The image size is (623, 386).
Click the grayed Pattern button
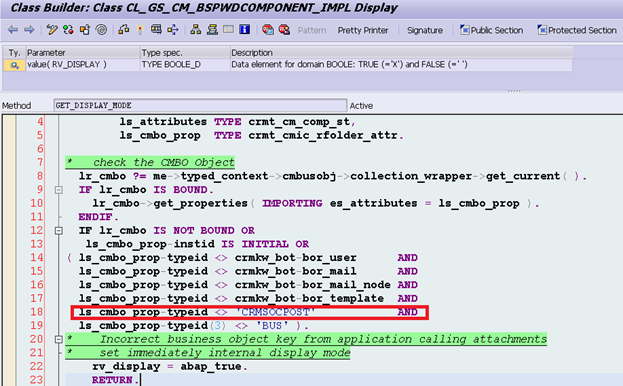pyautogui.click(x=312, y=30)
